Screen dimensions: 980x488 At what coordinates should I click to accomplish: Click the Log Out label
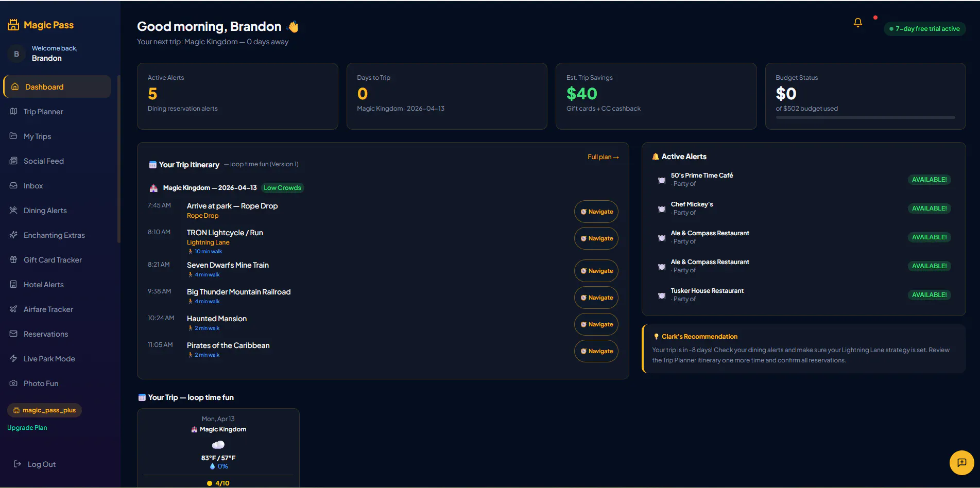coord(42,464)
